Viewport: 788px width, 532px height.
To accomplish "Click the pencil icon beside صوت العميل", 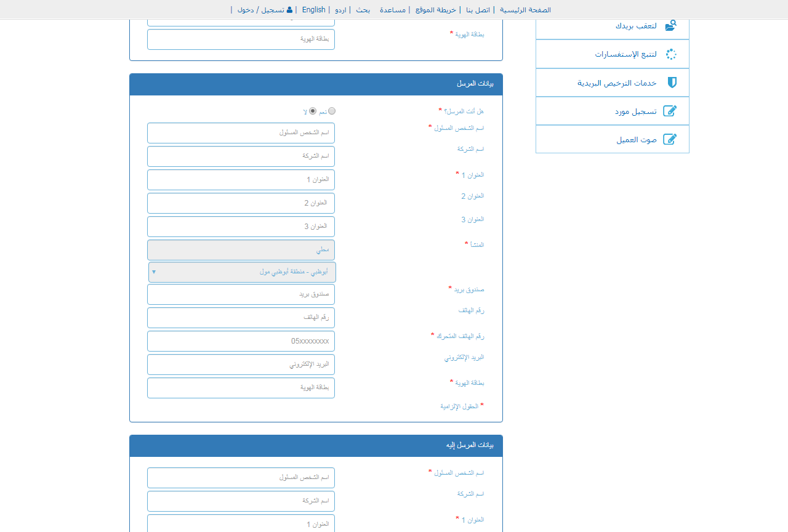I will click(671, 139).
